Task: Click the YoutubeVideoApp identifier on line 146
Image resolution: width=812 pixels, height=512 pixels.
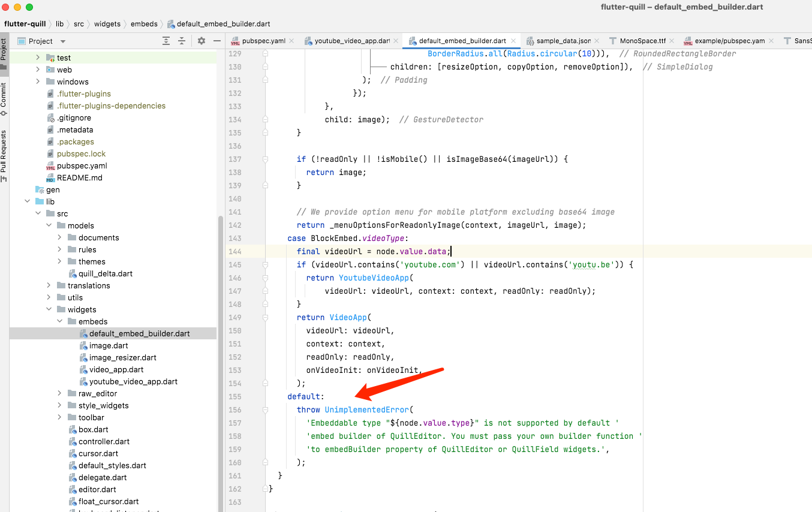Action: (374, 278)
